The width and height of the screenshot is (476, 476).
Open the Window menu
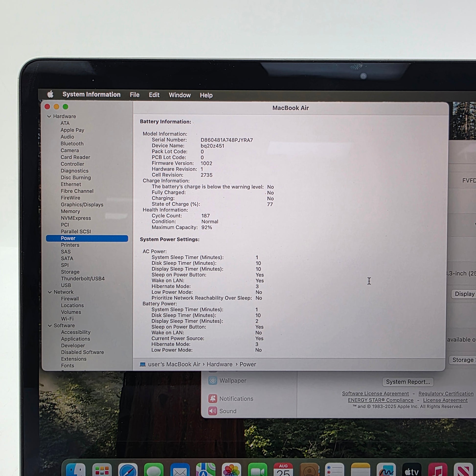[180, 95]
